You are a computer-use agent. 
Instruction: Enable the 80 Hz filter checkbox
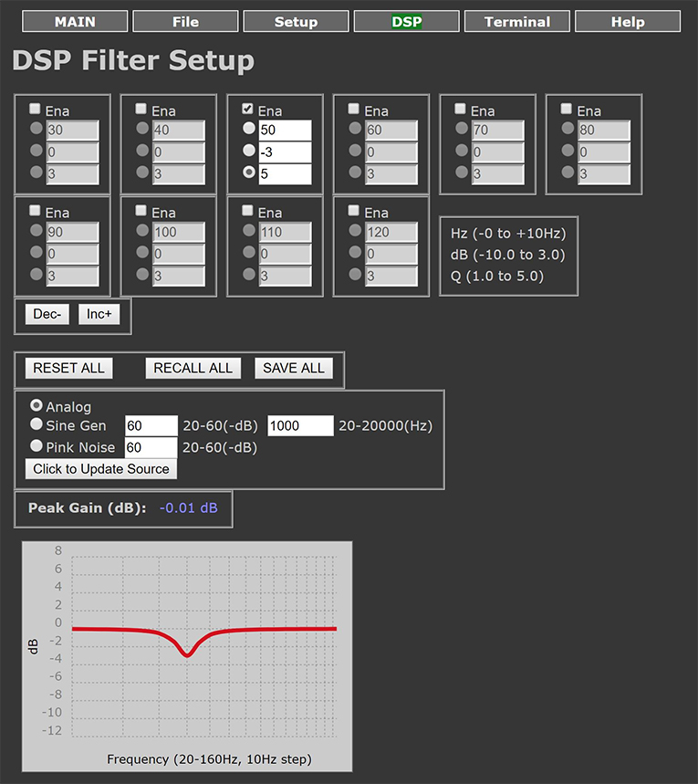pos(567,110)
